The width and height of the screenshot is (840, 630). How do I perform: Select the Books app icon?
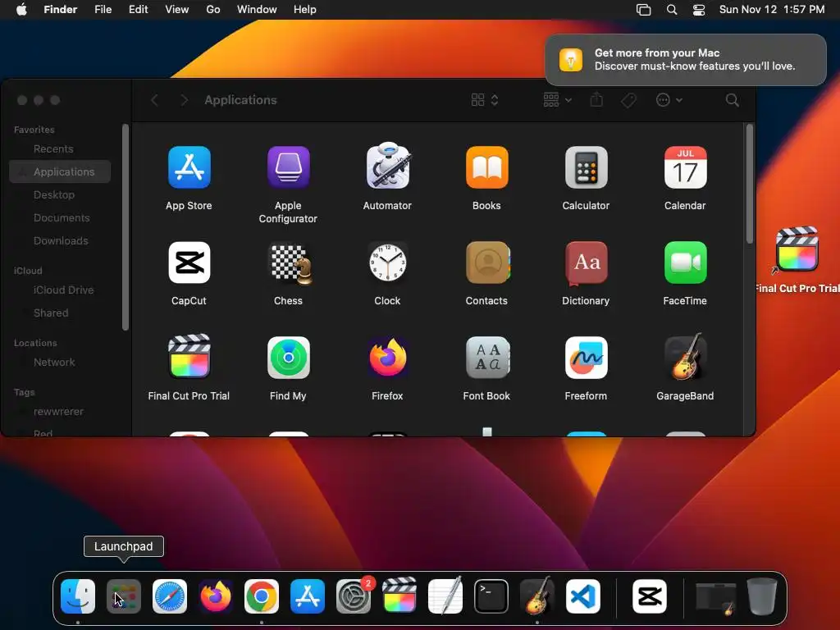pyautogui.click(x=487, y=167)
